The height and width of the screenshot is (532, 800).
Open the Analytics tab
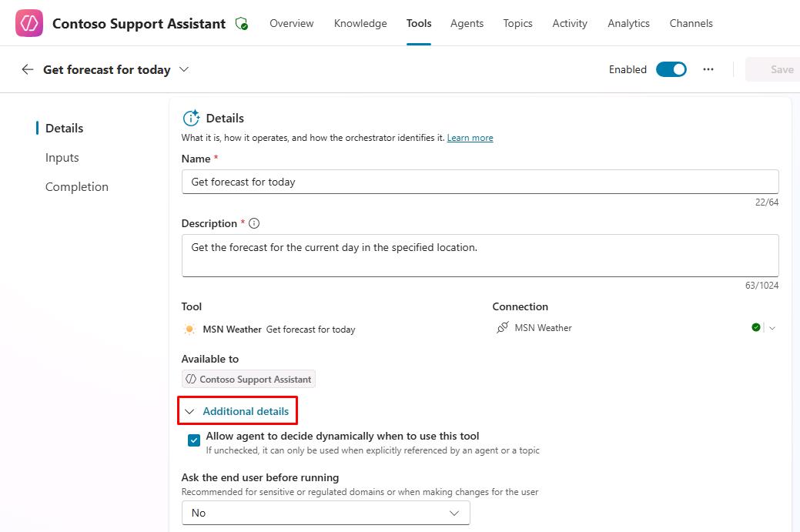(x=628, y=23)
